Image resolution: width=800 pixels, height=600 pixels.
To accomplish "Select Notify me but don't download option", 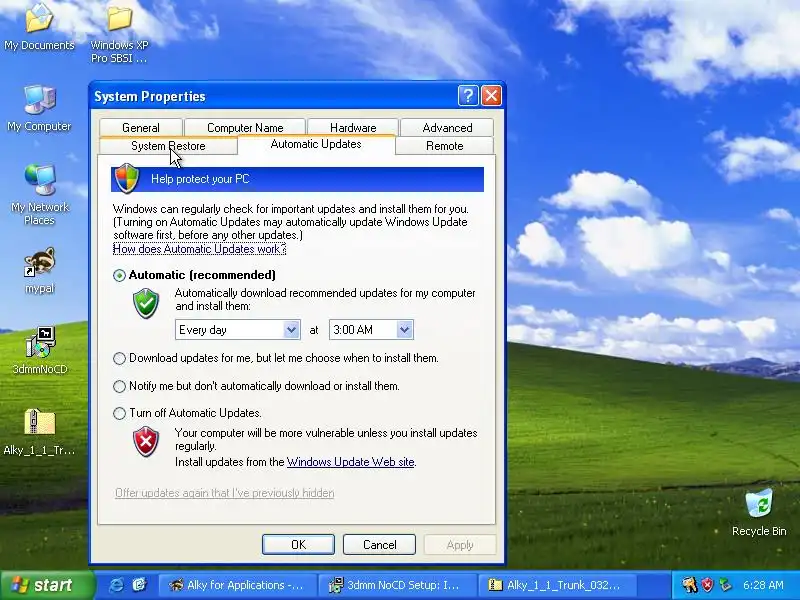I will (119, 386).
